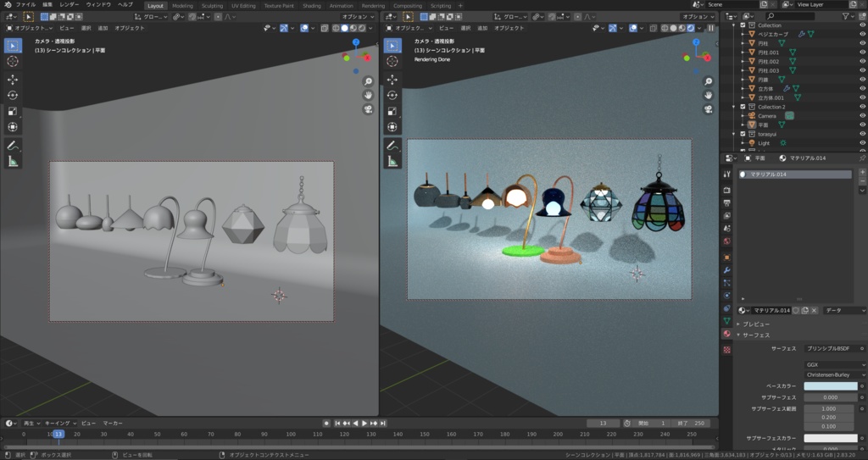The image size is (868, 460).
Task: Open the Christensen-Burley subsurface method dropdown
Action: pos(835,374)
